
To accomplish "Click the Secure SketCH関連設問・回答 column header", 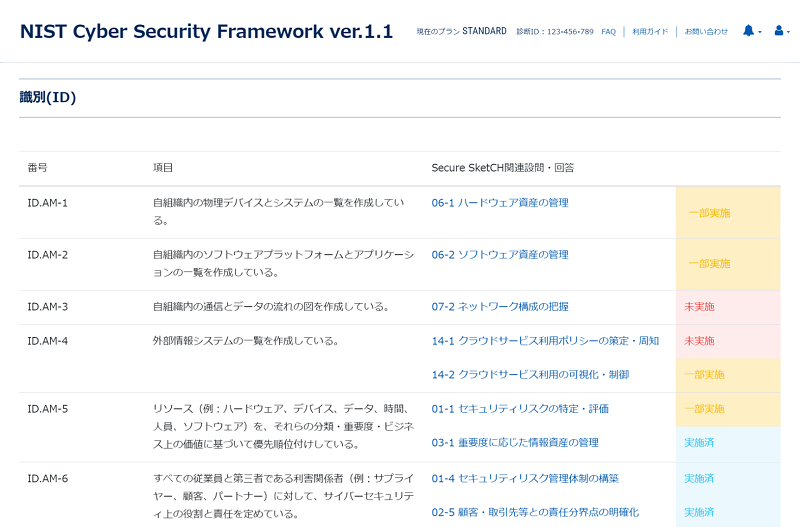I will [x=503, y=168].
